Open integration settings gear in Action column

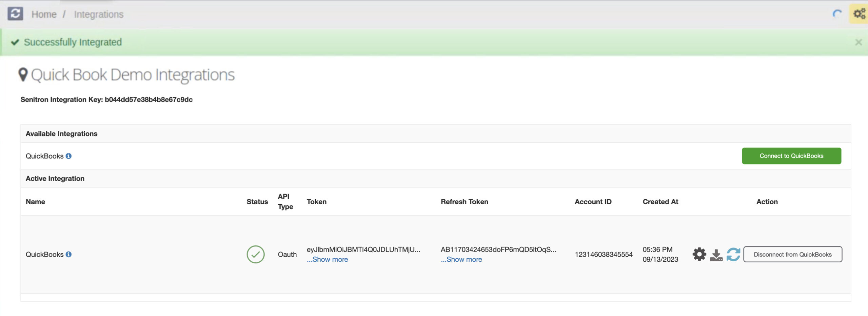click(699, 254)
